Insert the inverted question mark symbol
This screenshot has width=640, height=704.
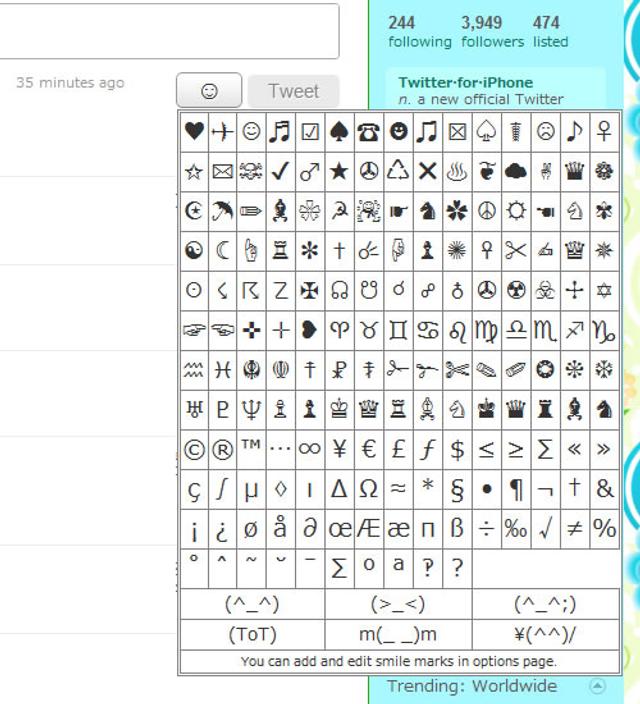[223, 528]
